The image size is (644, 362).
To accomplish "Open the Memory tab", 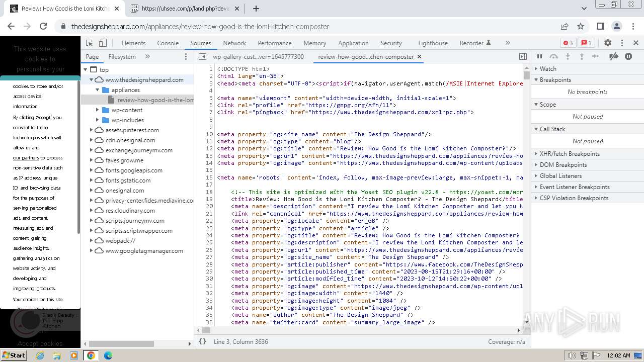I will (x=315, y=43).
